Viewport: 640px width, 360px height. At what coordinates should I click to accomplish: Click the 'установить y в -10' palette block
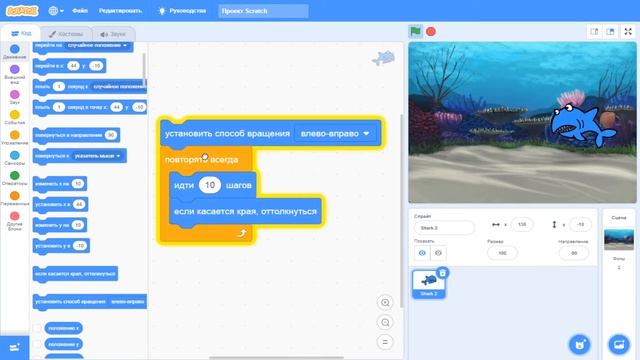(x=61, y=246)
